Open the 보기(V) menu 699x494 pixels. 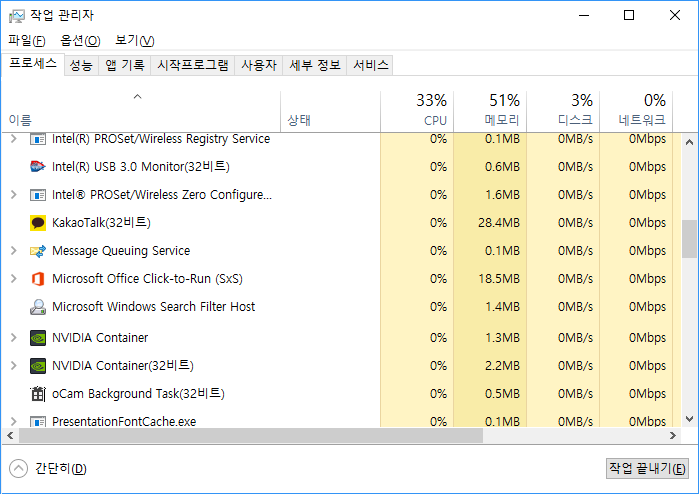(134, 41)
